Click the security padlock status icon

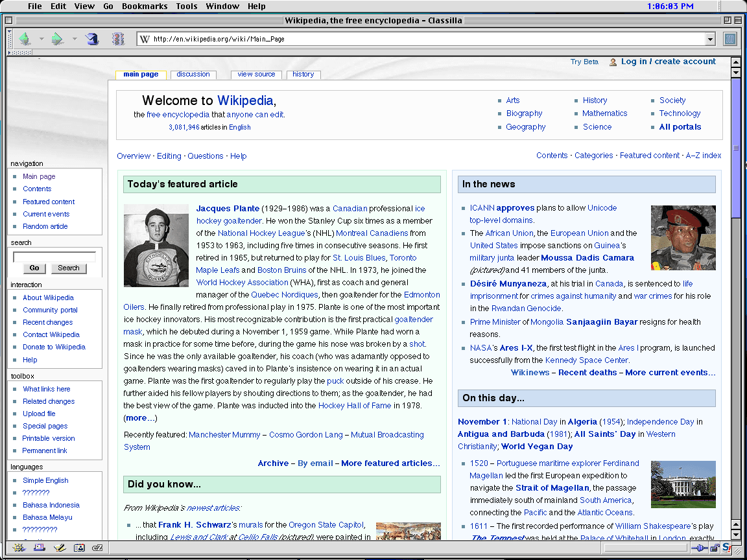click(x=714, y=548)
